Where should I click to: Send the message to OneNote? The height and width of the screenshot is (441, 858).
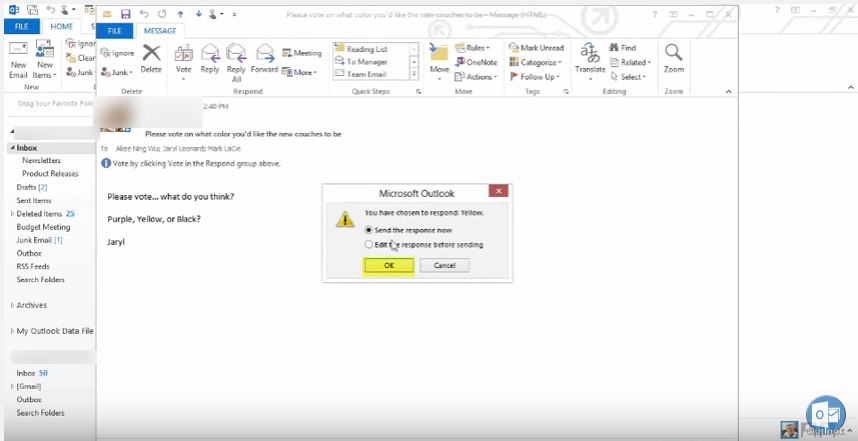[476, 62]
